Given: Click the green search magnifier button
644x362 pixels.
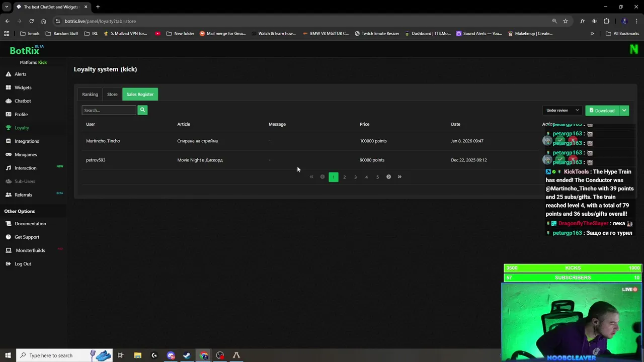Looking at the screenshot, I should click(142, 110).
